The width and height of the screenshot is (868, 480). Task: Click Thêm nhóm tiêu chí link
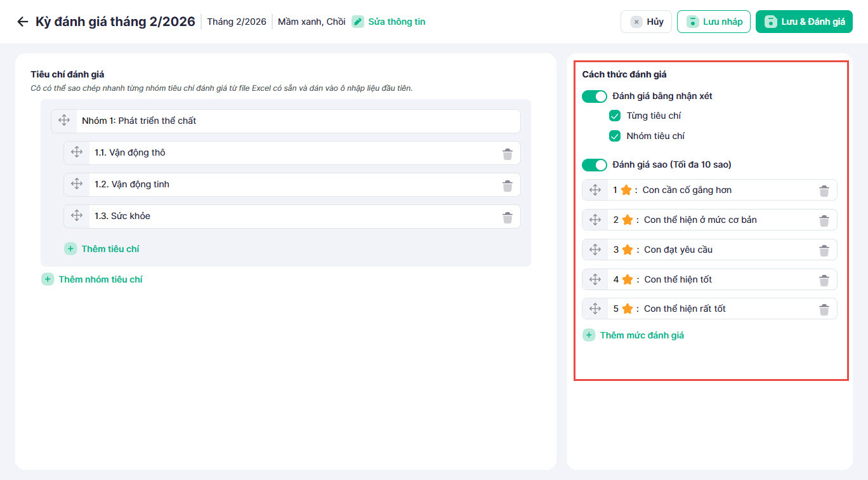coord(92,279)
